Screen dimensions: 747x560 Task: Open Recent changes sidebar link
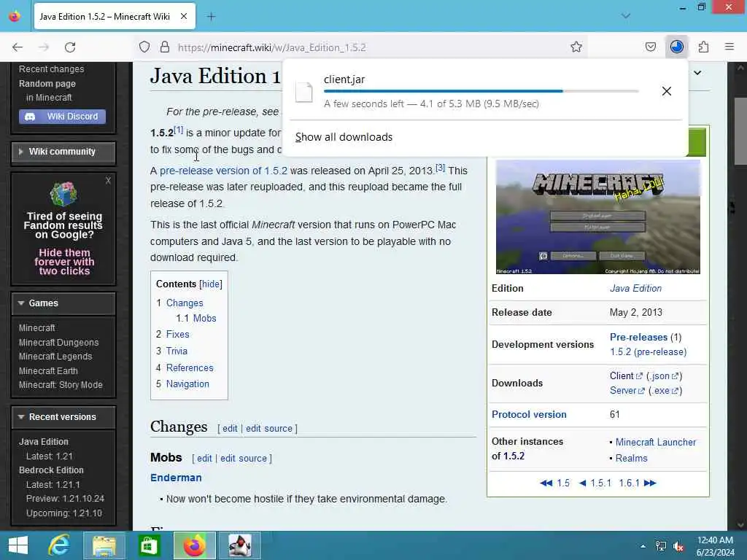click(52, 69)
